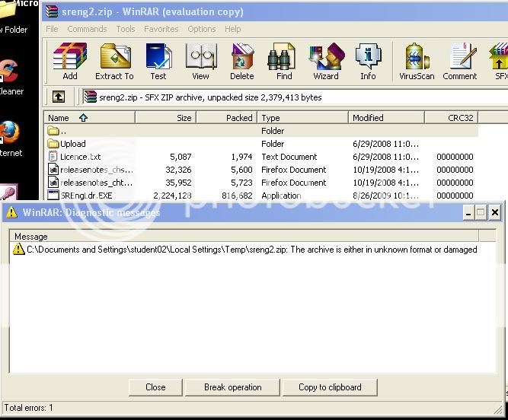Click the Break operation button
The image size is (508, 420).
tap(232, 387)
